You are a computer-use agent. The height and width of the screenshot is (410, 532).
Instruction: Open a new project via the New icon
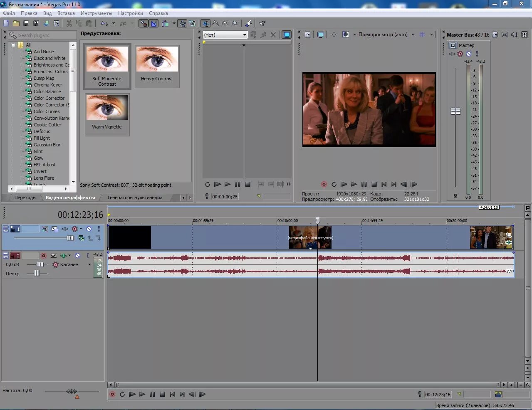[5, 23]
